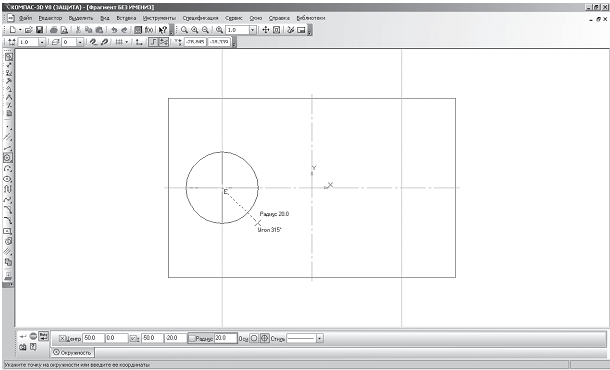Select the Fillet tool in left toolbar
This screenshot has width=610, height=370.
[x=8, y=221]
